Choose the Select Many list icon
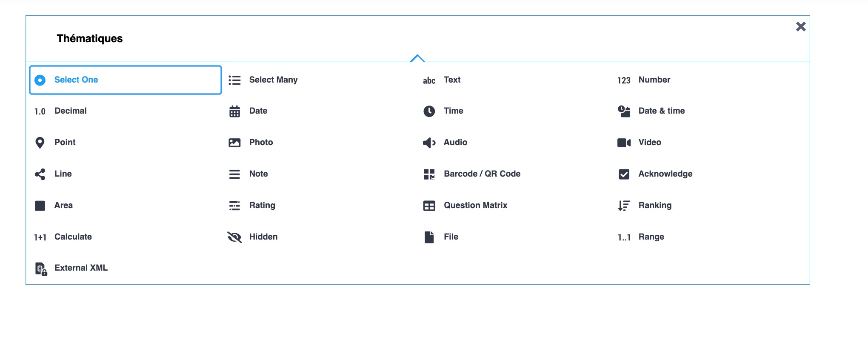 click(x=234, y=80)
